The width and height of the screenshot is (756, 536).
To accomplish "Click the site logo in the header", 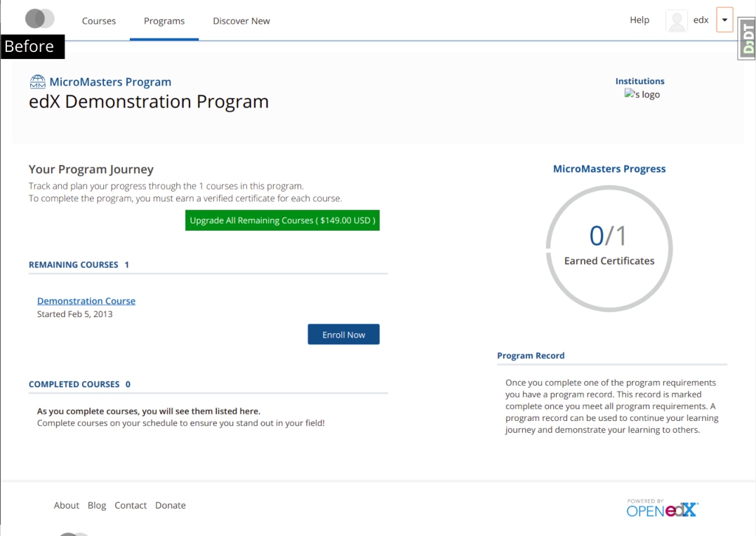I will pyautogui.click(x=39, y=19).
